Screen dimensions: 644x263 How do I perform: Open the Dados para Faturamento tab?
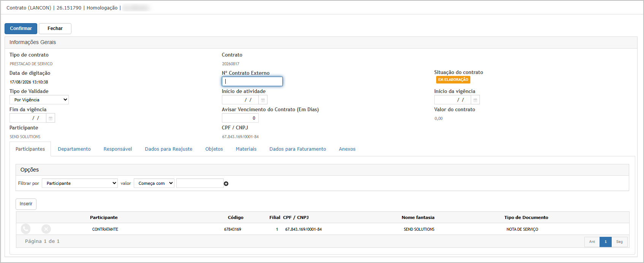[x=298, y=149]
